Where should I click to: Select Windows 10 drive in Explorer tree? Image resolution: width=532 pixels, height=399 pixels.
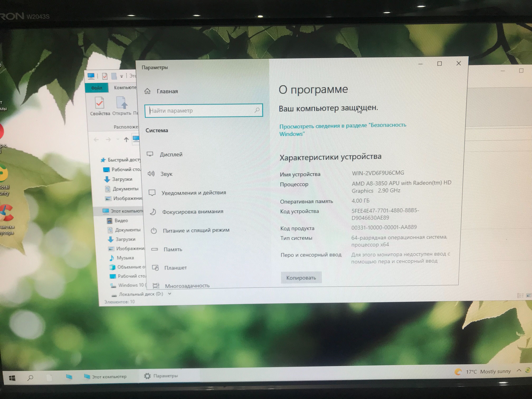128,285
